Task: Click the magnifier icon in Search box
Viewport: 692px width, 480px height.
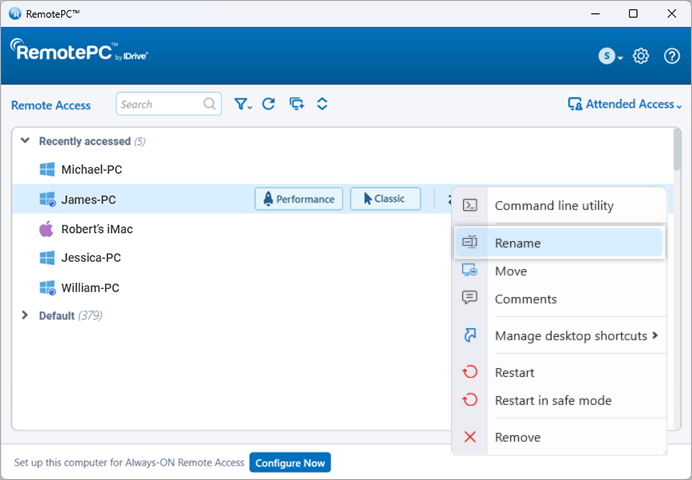Action: 210,104
